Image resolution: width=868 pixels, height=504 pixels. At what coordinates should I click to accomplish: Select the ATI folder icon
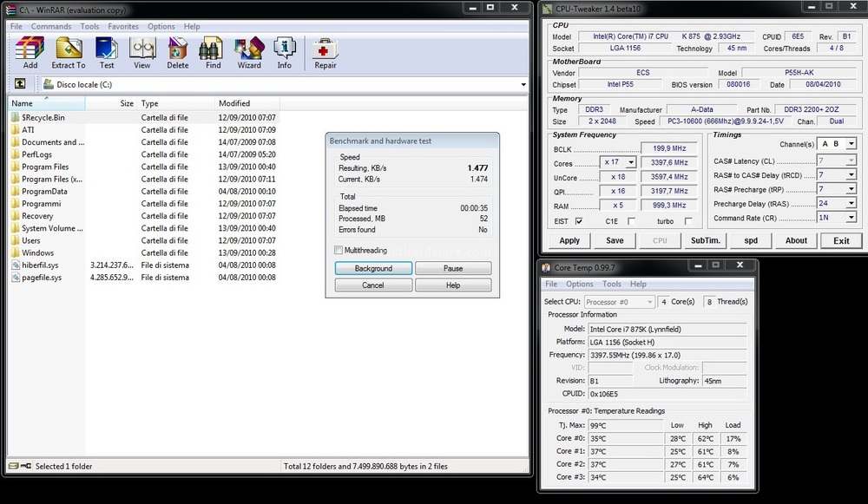(x=16, y=129)
